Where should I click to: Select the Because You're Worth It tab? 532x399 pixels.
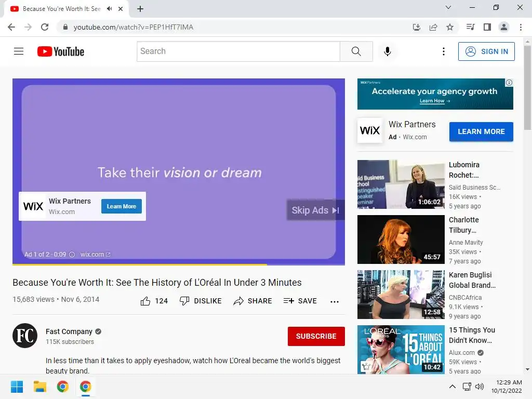pyautogui.click(x=61, y=9)
